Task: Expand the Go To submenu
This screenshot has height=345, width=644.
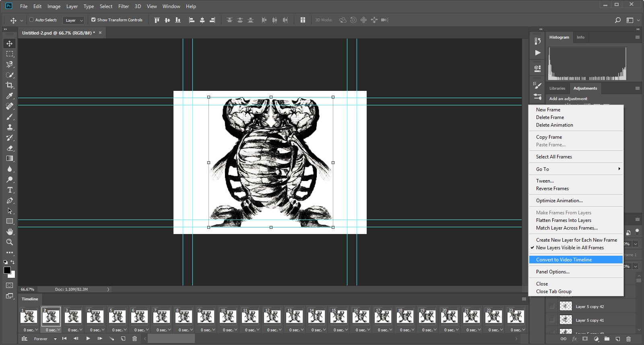Action: (x=576, y=169)
